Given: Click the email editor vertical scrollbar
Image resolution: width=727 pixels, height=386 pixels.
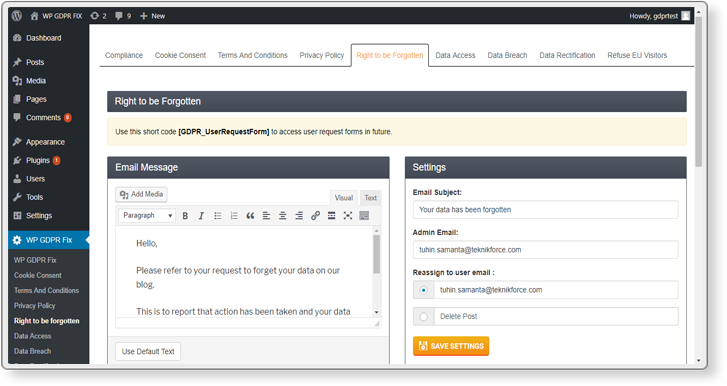Looking at the screenshot, I should click(376, 271).
